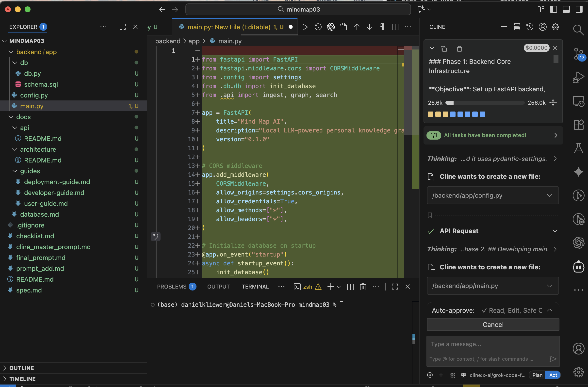Click the Source Control icon with badge 17
The height and width of the screenshot is (387, 588).
pos(578,54)
